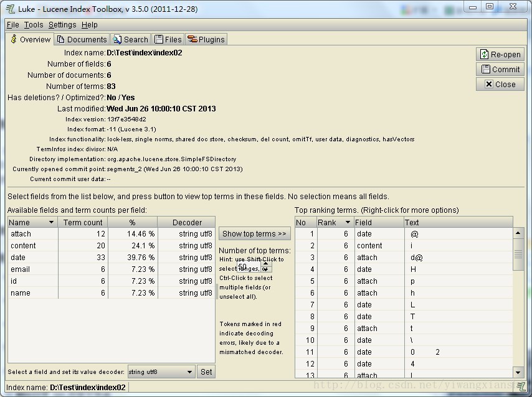532x397 pixels.
Task: Open the Tools menu
Action: pyautogui.click(x=34, y=25)
